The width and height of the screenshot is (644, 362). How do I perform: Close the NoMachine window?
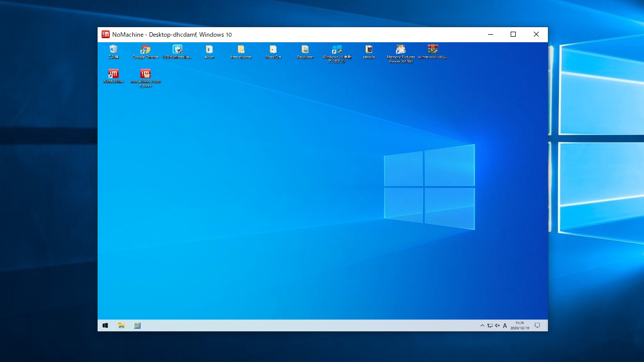click(536, 35)
